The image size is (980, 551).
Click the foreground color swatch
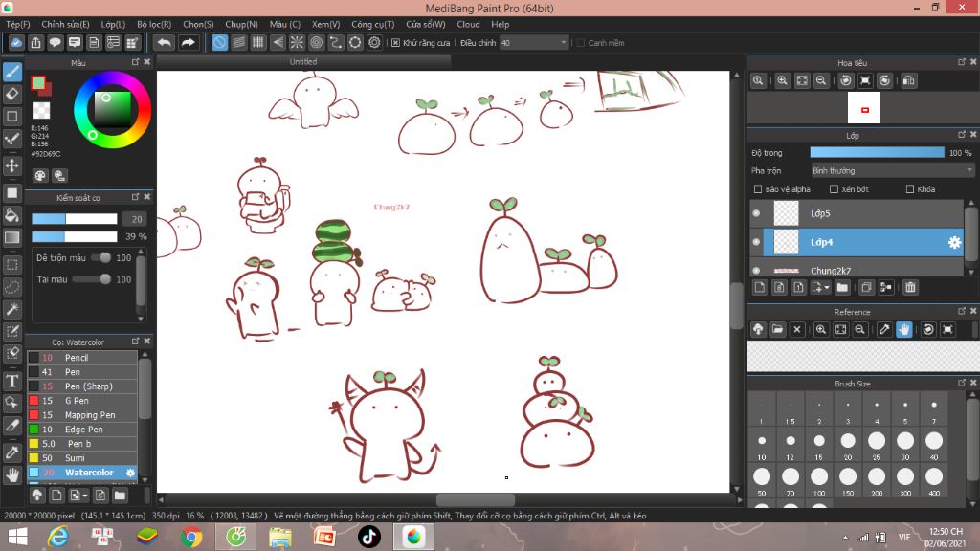point(38,83)
